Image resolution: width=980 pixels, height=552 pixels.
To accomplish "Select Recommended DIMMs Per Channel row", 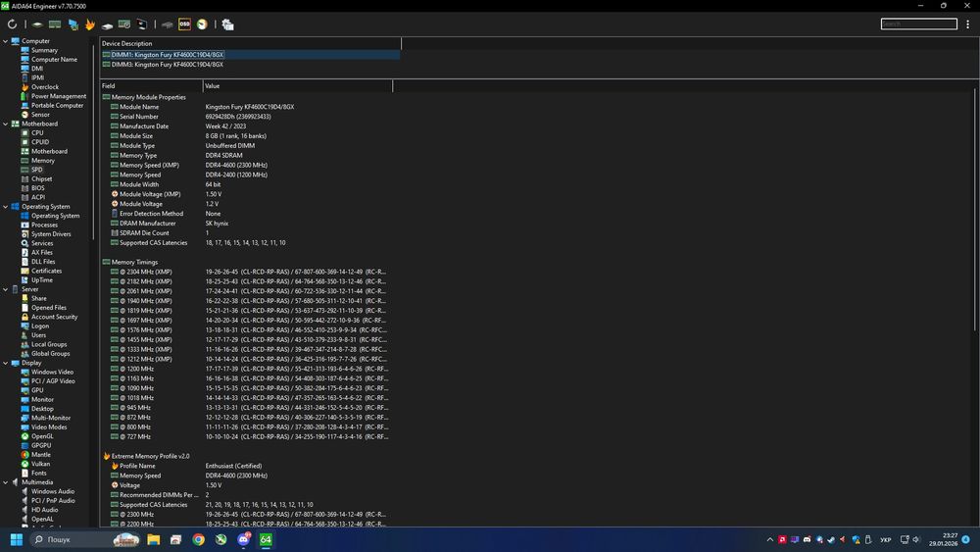I will coord(247,494).
